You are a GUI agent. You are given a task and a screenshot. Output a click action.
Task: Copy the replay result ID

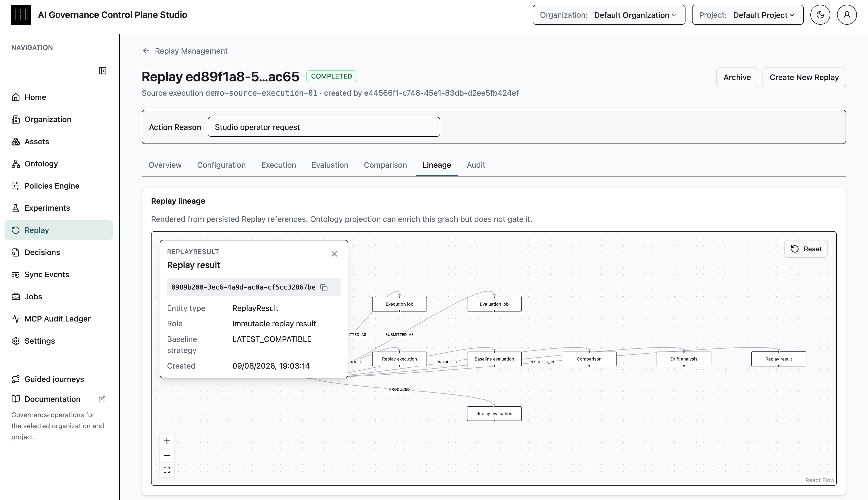324,288
